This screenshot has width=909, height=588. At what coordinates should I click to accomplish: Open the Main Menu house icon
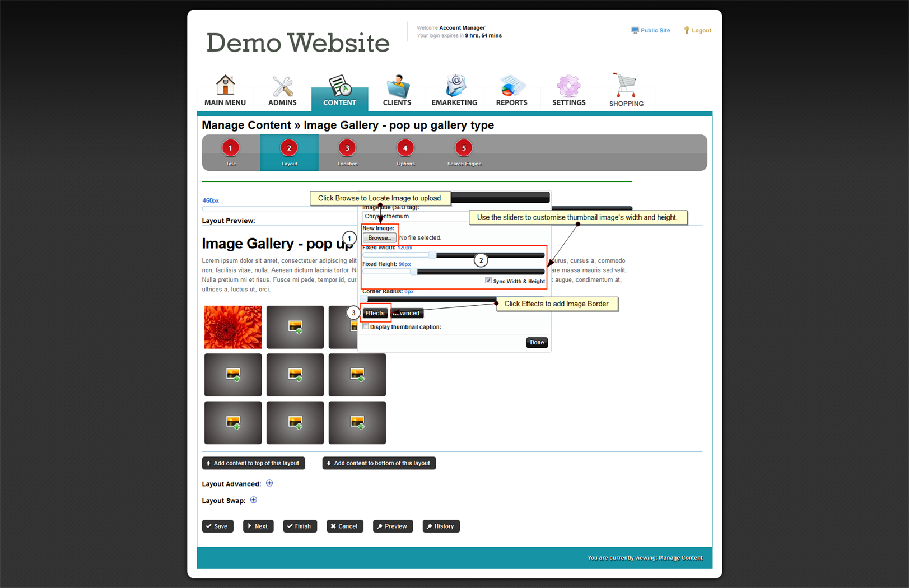tap(225, 86)
